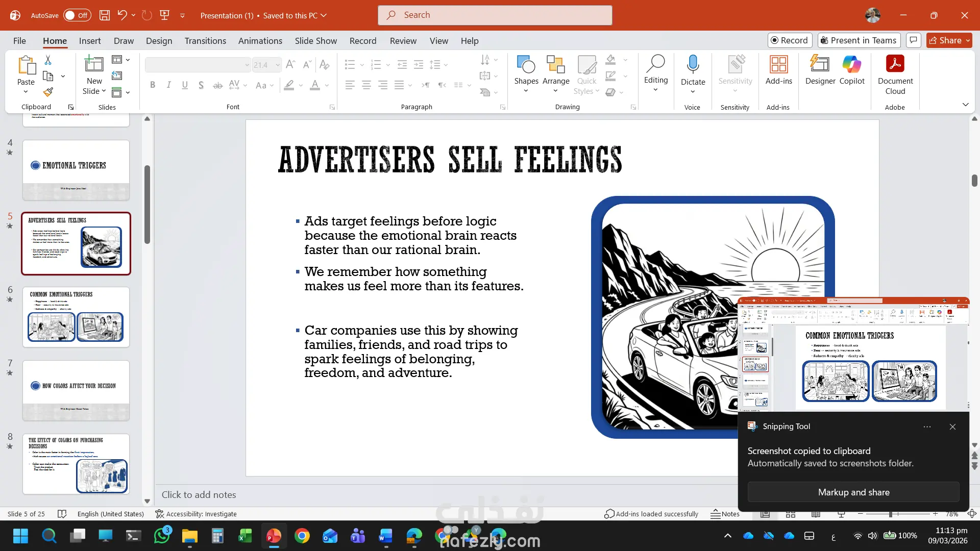
Task: Toggle the Notes pane in status bar
Action: 725,514
